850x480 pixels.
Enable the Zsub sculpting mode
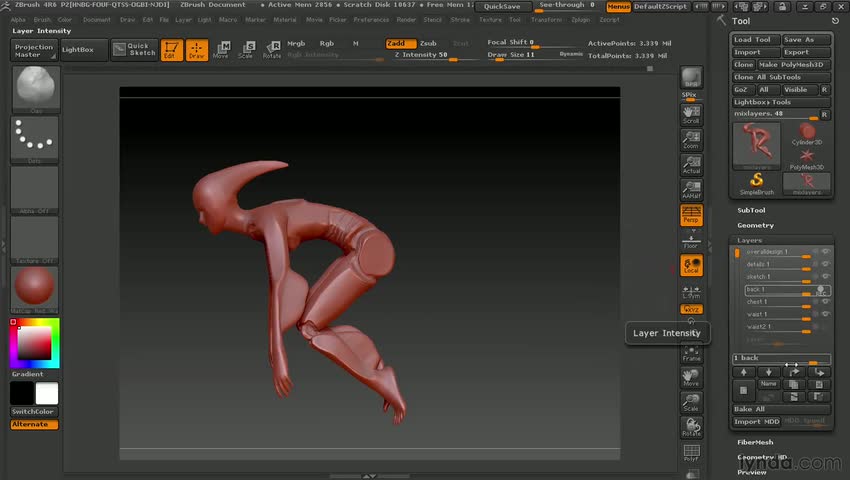[428, 43]
